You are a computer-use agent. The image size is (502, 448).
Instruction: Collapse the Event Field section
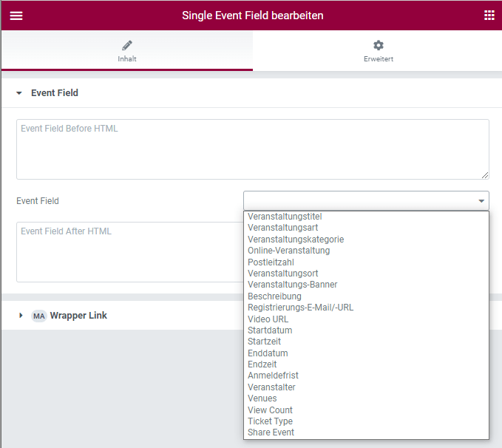point(19,93)
